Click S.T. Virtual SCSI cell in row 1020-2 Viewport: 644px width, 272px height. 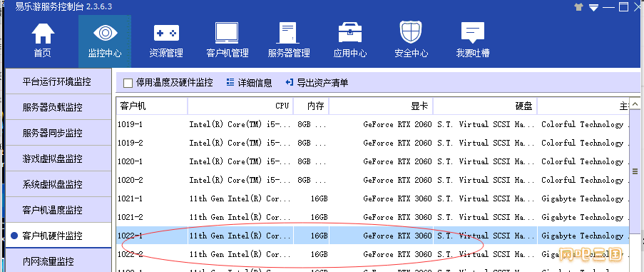486,180
